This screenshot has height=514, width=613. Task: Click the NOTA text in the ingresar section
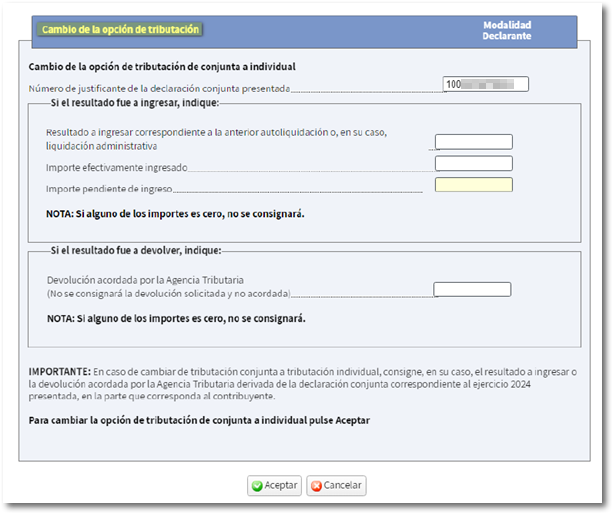175,214
